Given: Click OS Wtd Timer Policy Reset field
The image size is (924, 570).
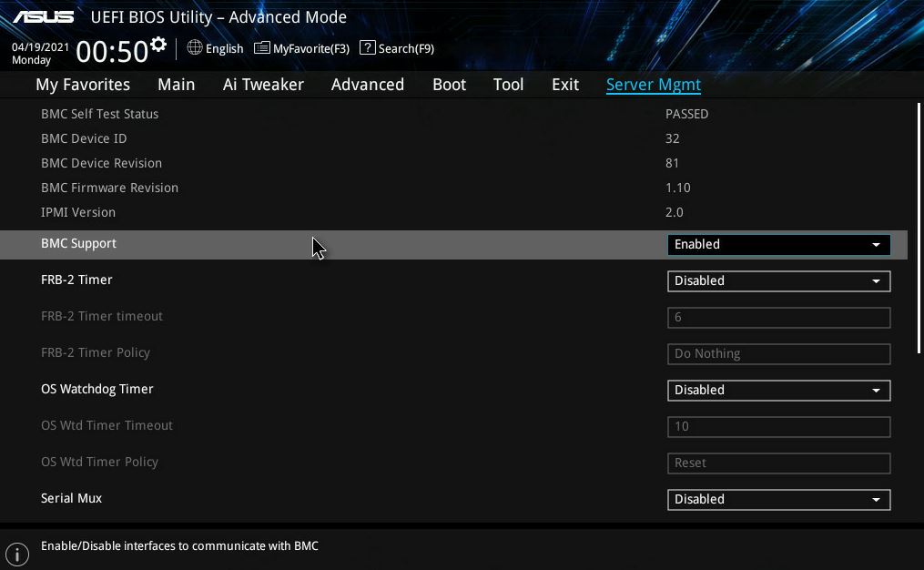Looking at the screenshot, I should (778, 463).
